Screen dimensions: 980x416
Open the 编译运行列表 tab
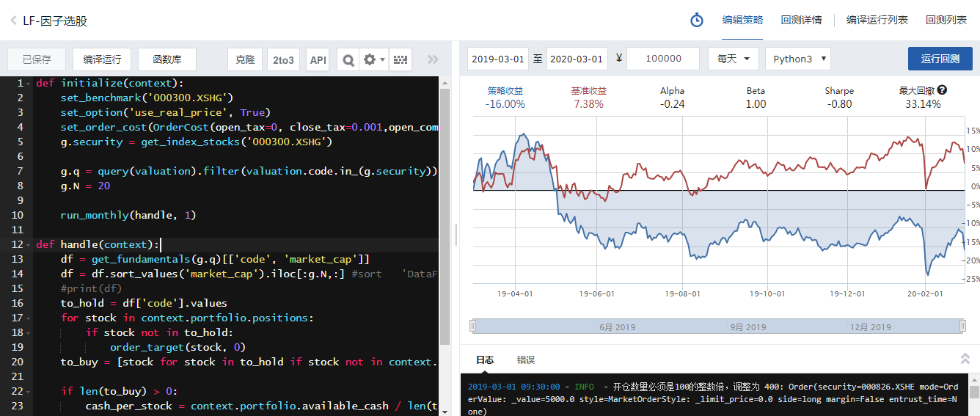click(x=877, y=20)
